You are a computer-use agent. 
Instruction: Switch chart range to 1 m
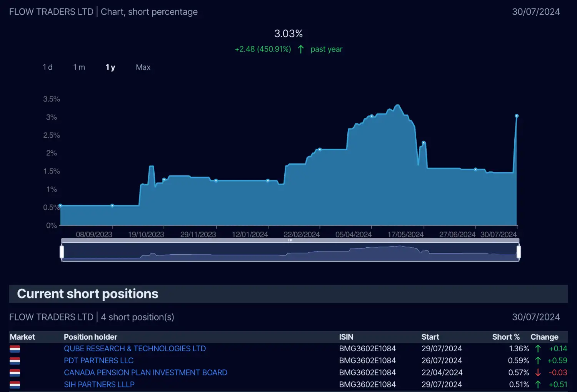(x=79, y=67)
